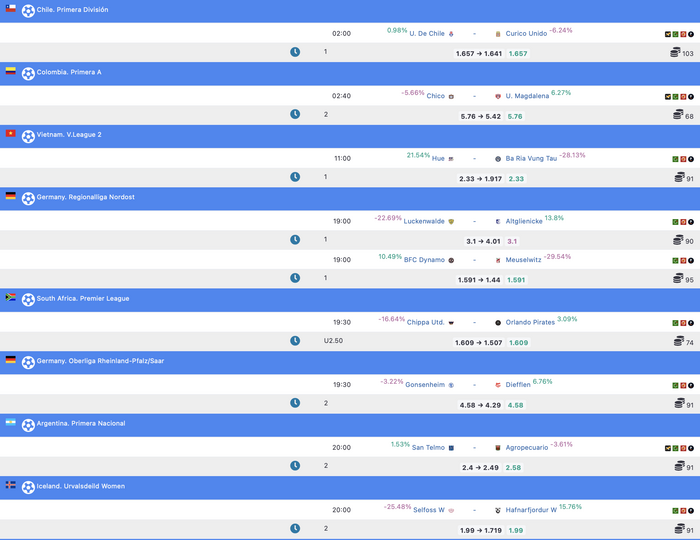Screen dimensions: 700x540
Task: Click the coin stack icon next to 74
Action: [679, 341]
